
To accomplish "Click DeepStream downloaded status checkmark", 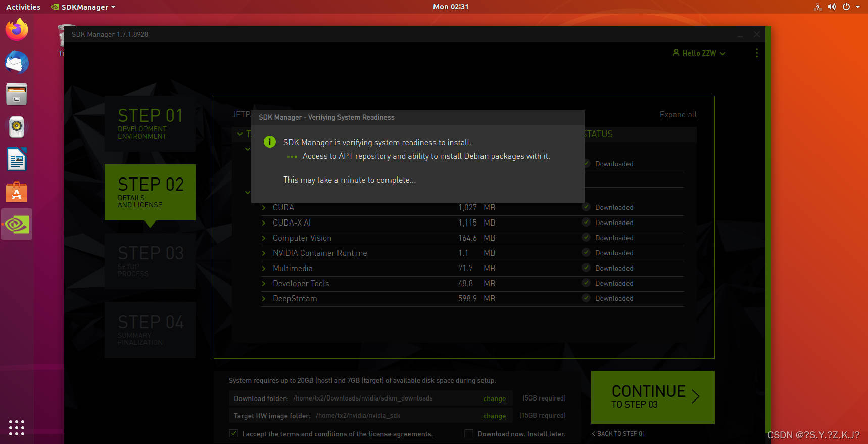I will click(x=586, y=298).
